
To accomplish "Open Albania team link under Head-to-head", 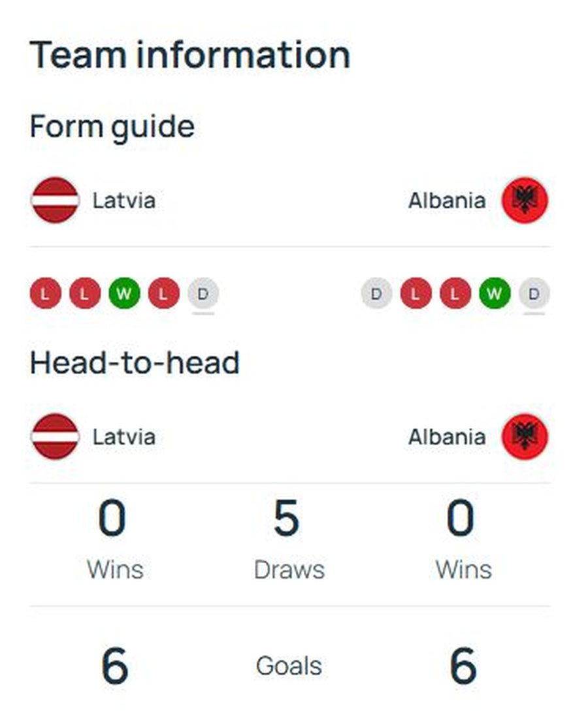I will coord(447,437).
